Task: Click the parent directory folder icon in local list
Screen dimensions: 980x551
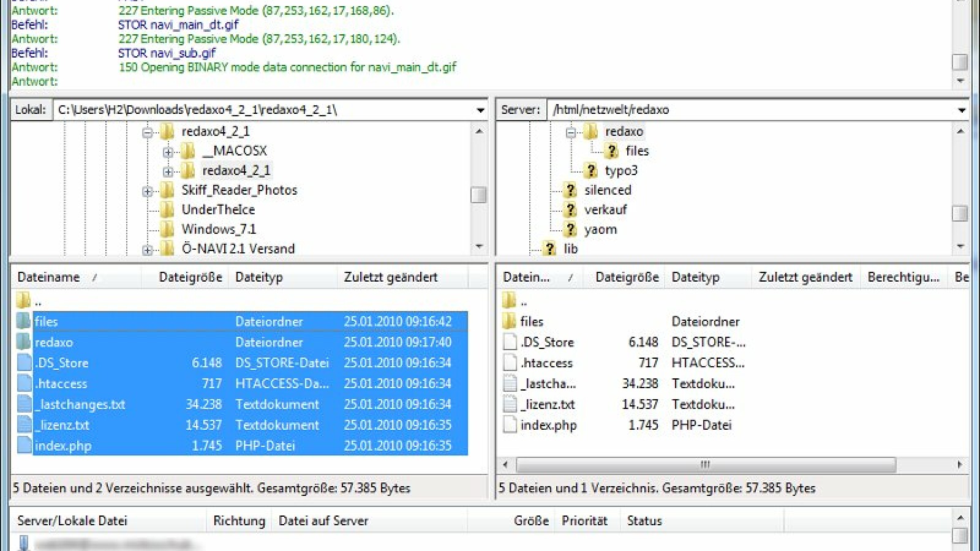Action: coord(23,301)
